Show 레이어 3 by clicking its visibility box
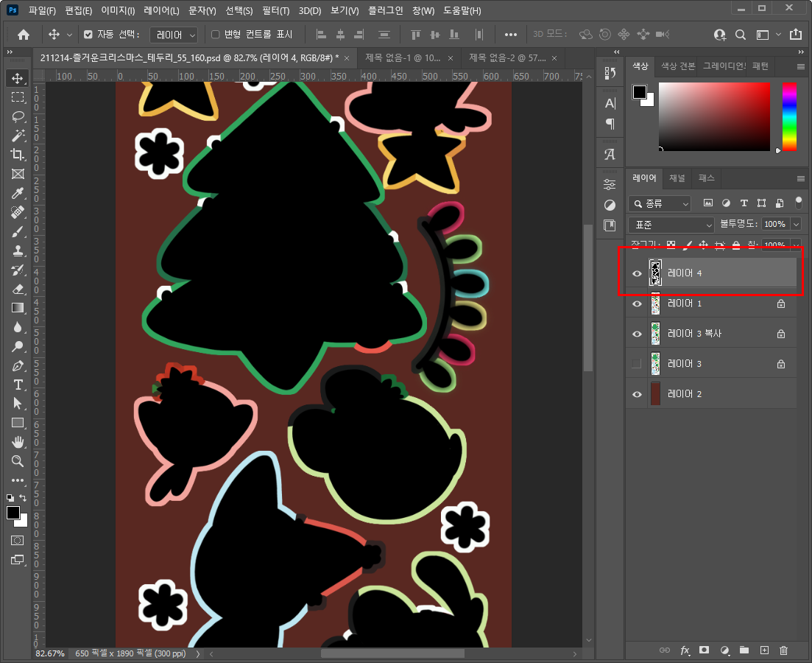Viewport: 812px width, 663px height. point(637,364)
